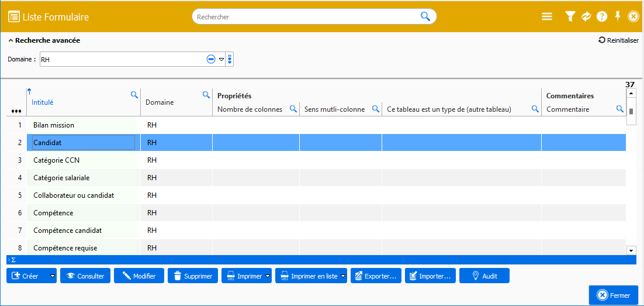
Task: Click the Consulter button
Action: point(85,276)
